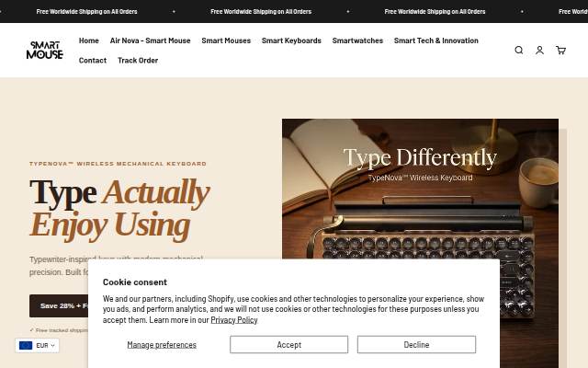
Task: Open Manage preferences for cookies
Action: (162, 345)
